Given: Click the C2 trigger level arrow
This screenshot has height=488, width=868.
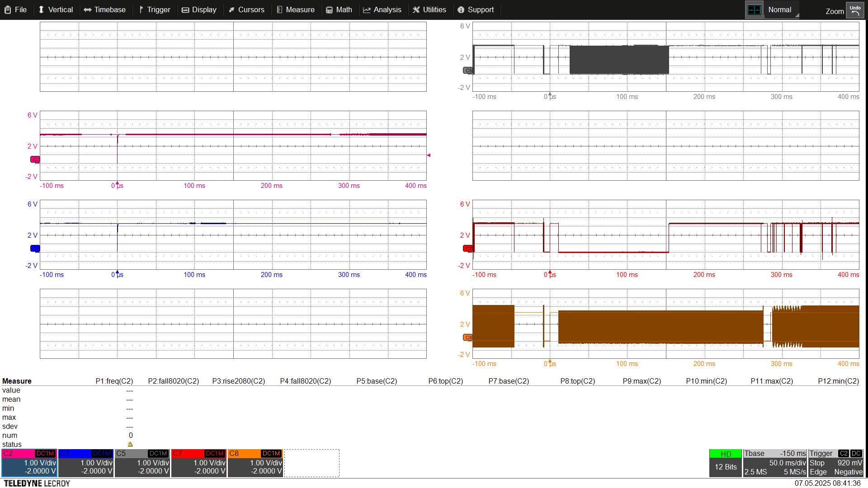Looking at the screenshot, I should pos(429,155).
